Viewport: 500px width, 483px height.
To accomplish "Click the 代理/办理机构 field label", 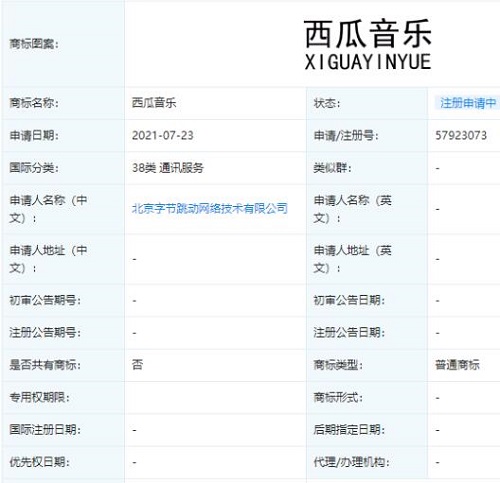I will [x=351, y=462].
